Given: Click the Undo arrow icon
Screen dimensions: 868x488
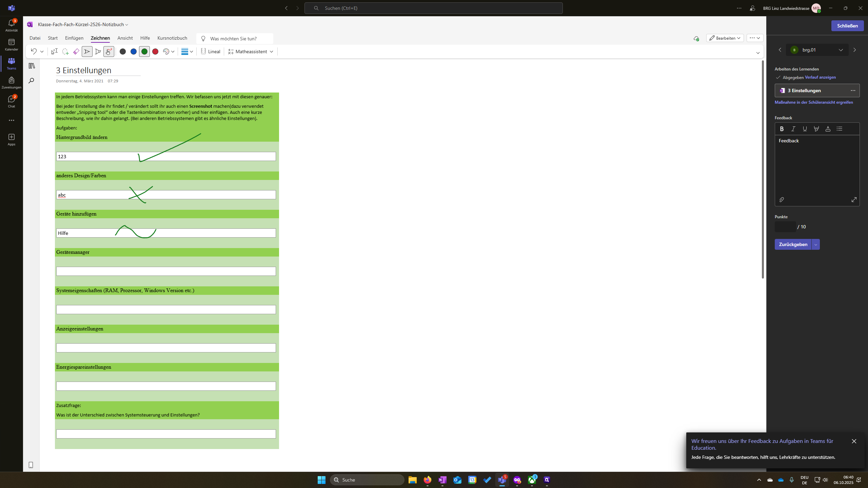Looking at the screenshot, I should 34,52.
